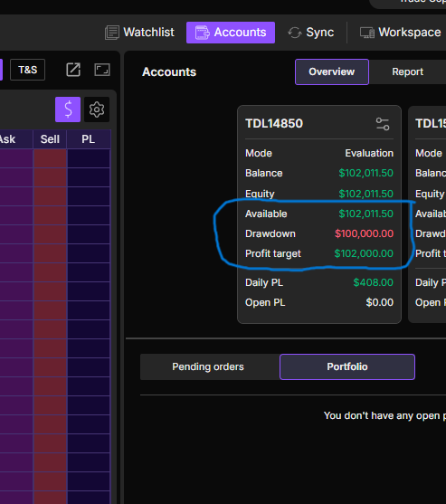
Task: Pop out panel with external-link icon
Action: 73,70
